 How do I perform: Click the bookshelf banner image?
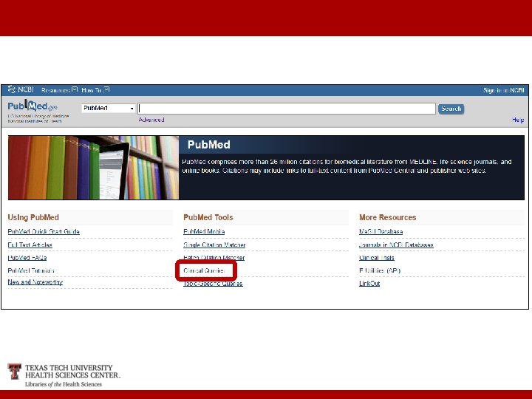tap(93, 168)
